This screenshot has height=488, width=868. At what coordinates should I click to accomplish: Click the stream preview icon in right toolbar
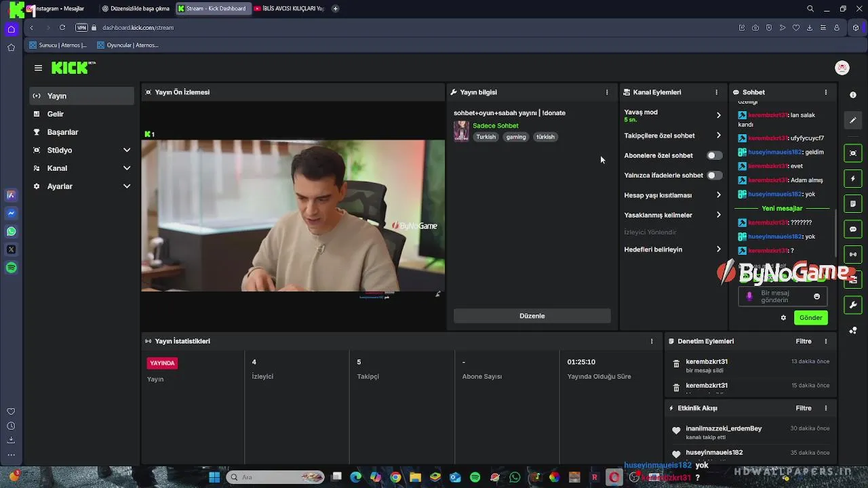point(853,153)
